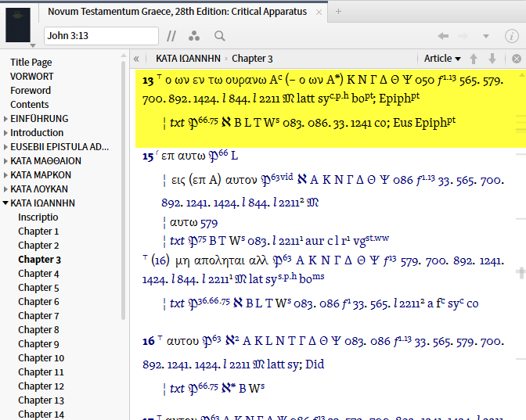Expand EUSEBII EPISTULA AD entry
This screenshot has height=420, width=526.
pos(5,147)
